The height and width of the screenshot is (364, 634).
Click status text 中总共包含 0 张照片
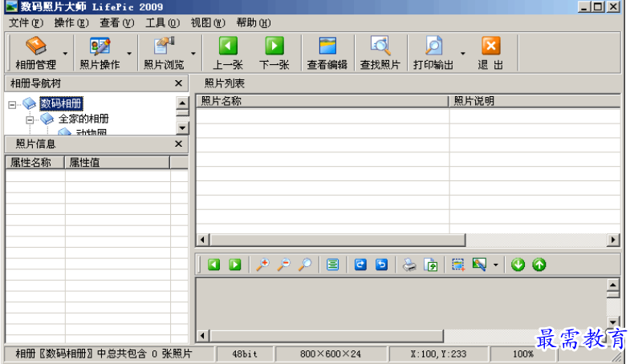144,354
